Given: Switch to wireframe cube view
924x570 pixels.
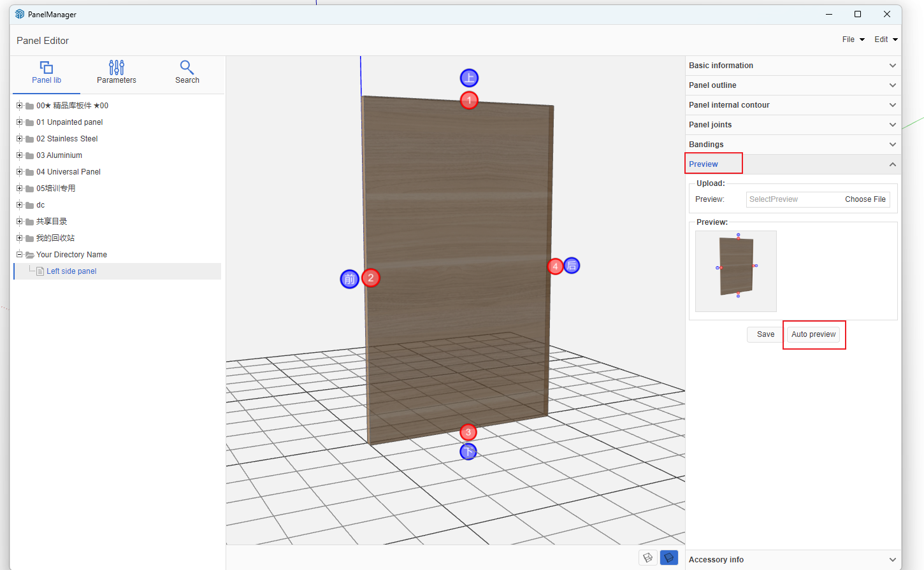Looking at the screenshot, I should click(648, 558).
